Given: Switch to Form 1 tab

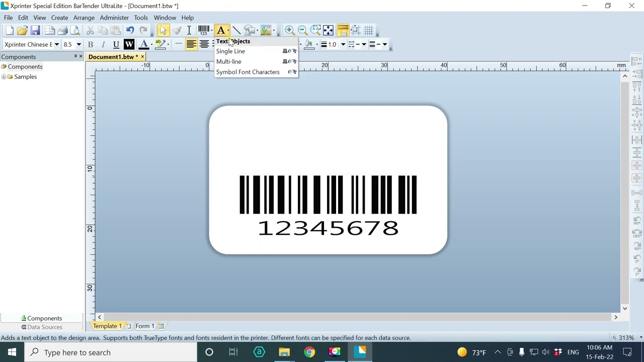Looking at the screenshot, I should click(x=144, y=326).
